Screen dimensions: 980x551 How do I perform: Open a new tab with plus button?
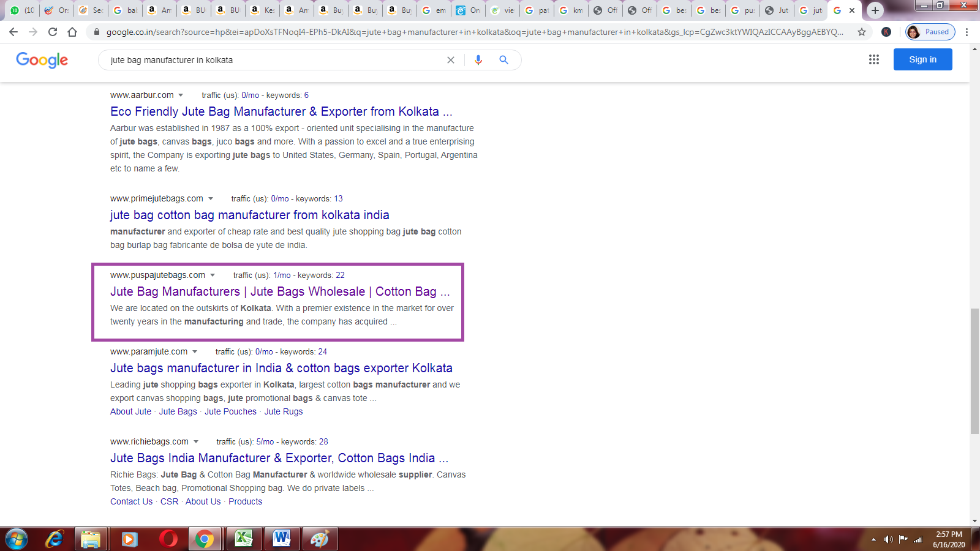pos(875,10)
